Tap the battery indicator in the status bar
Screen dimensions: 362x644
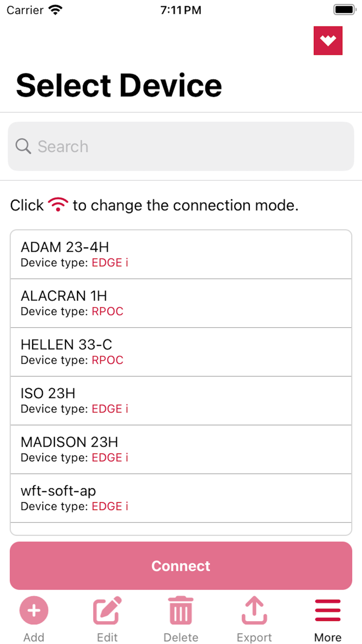(343, 9)
